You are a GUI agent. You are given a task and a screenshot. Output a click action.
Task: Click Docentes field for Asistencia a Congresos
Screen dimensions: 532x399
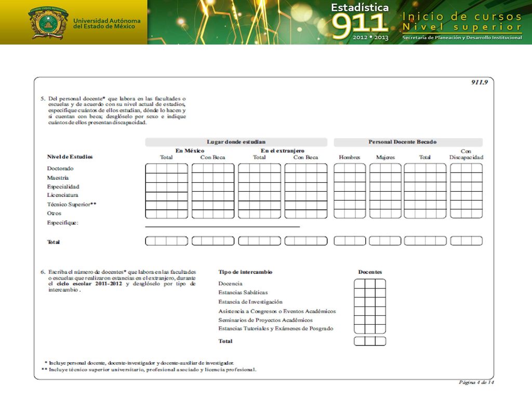tap(370, 311)
